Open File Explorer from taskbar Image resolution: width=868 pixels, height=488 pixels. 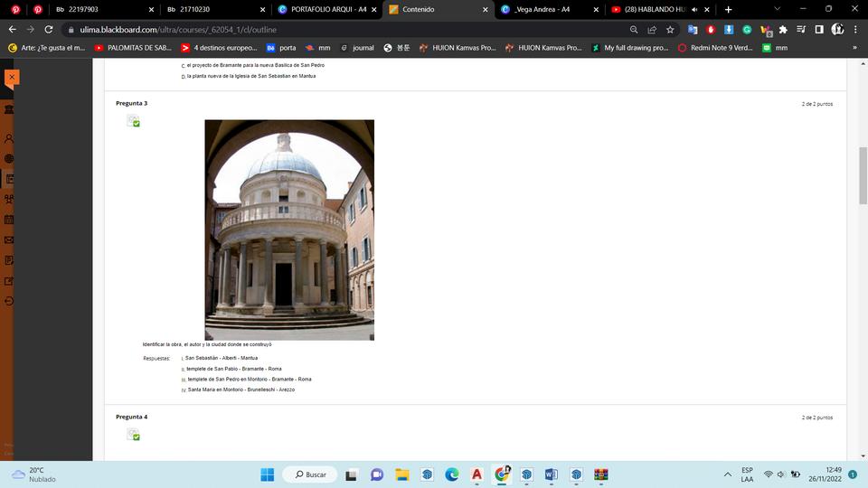[401, 474]
